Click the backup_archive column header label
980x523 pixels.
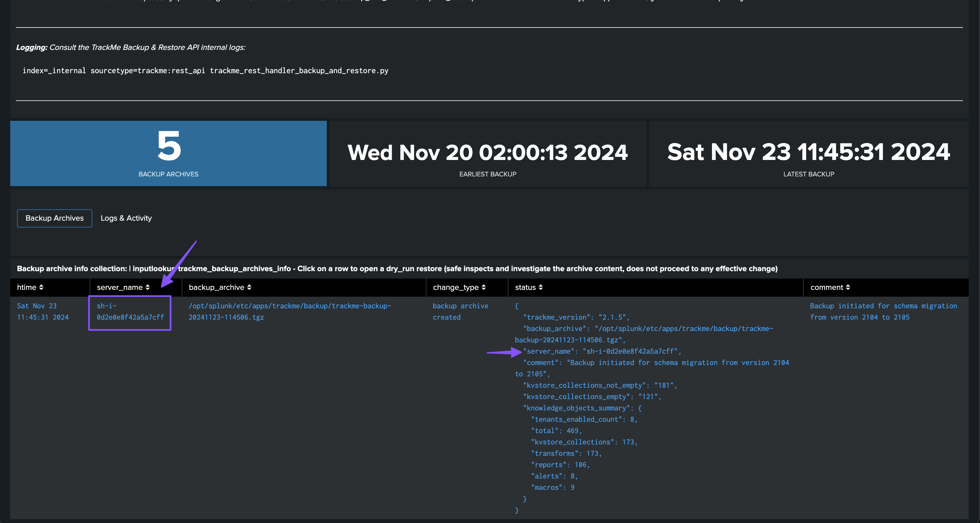(216, 287)
